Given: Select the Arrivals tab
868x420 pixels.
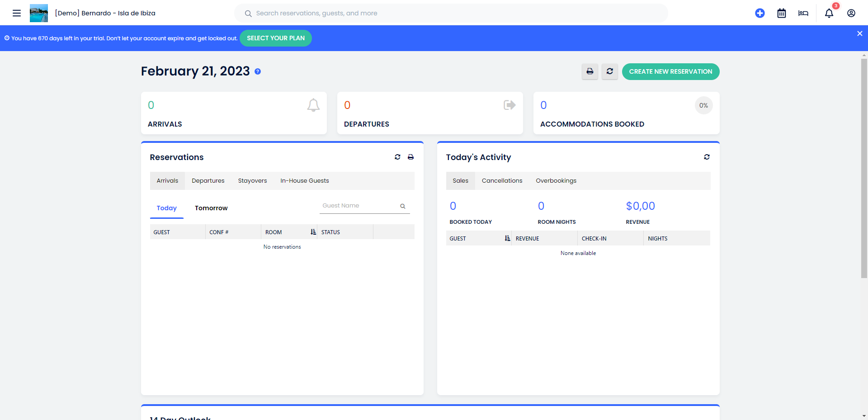Looking at the screenshot, I should [167, 181].
